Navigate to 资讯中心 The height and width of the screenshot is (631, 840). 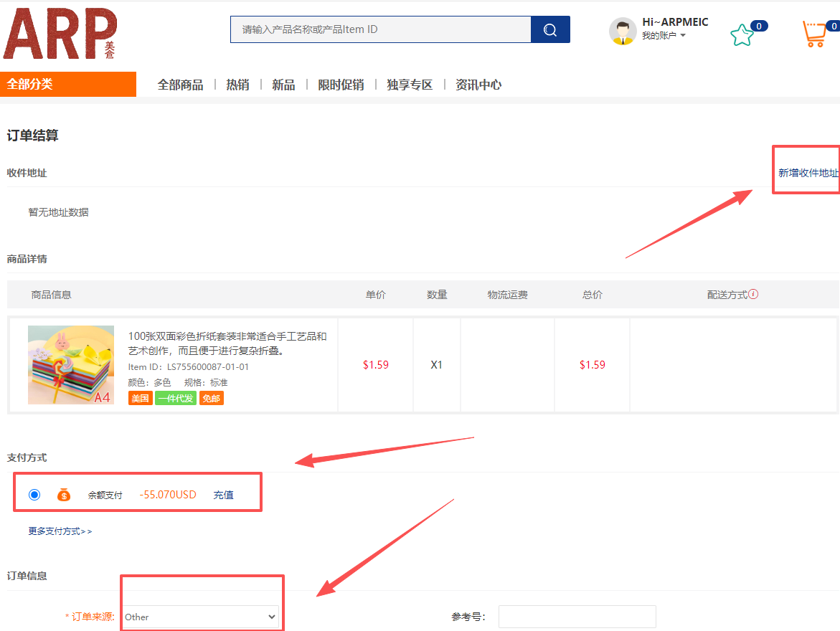[478, 85]
